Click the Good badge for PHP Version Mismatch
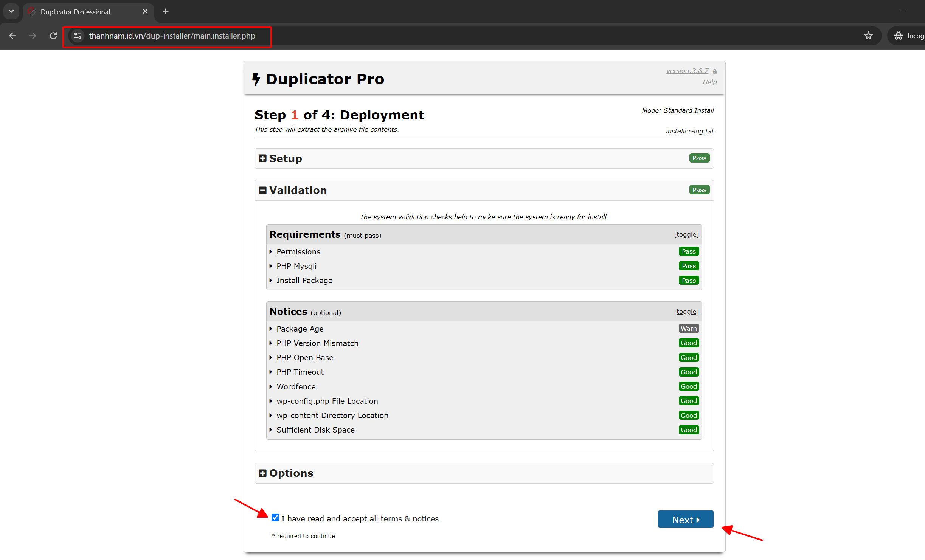 coord(689,343)
